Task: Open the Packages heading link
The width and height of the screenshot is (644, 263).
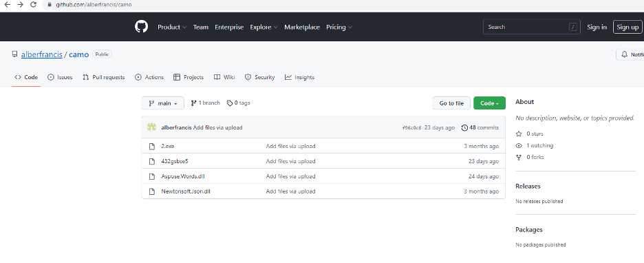Action: coord(529,230)
